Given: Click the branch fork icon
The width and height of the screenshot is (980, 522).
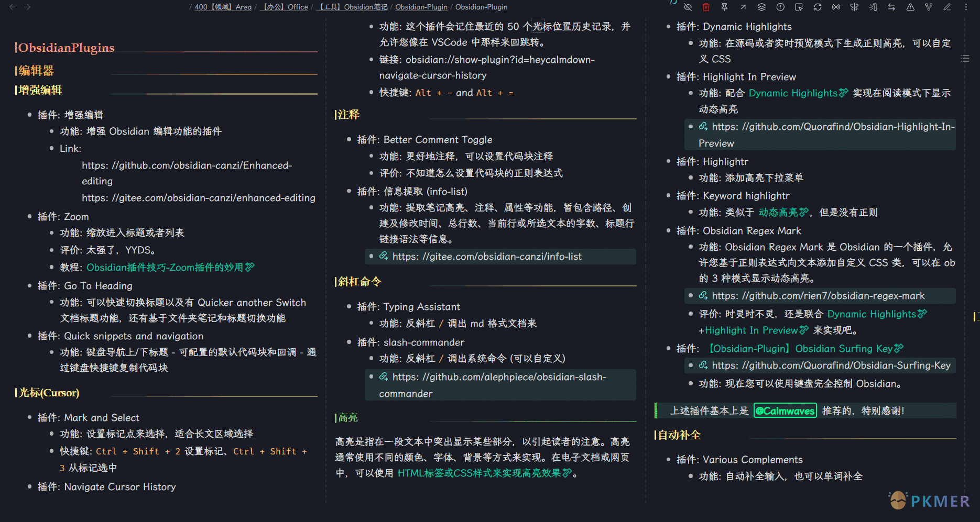Looking at the screenshot, I should (x=929, y=7).
